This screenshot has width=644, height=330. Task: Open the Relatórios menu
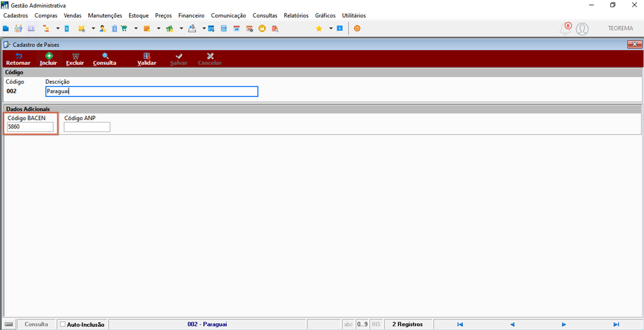296,16
